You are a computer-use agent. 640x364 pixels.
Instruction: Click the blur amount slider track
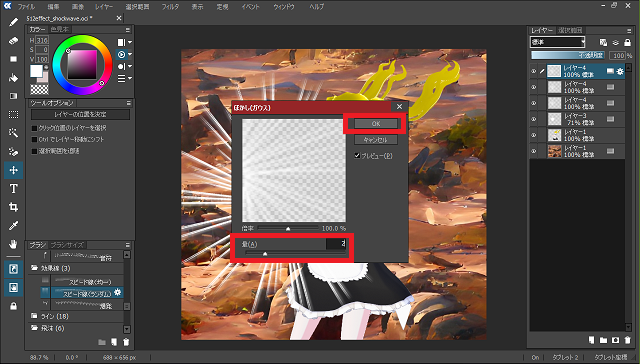point(295,254)
